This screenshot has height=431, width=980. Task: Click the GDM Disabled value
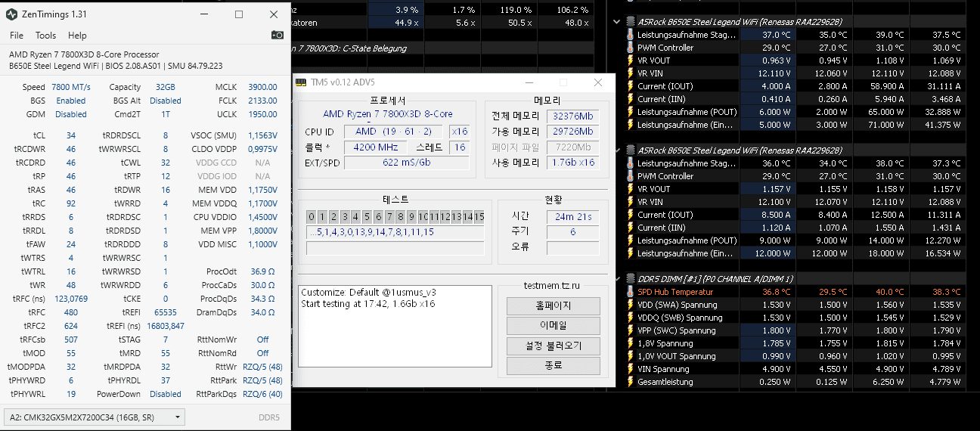[x=71, y=114]
